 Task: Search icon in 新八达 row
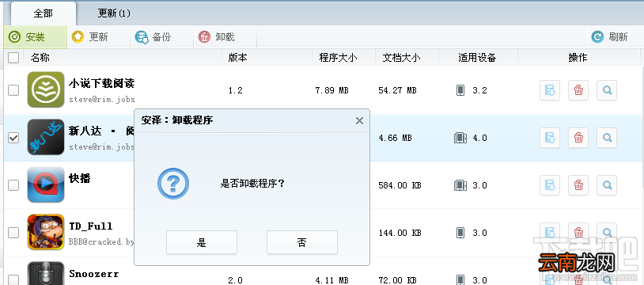[x=607, y=138]
